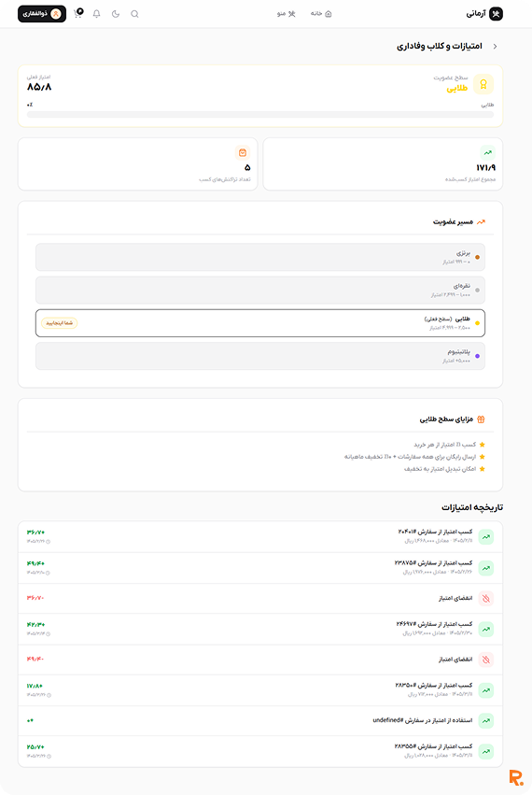532x795 pixels.
Task: Click the تاریخچه امتیازات heading
Action: pyautogui.click(x=472, y=507)
